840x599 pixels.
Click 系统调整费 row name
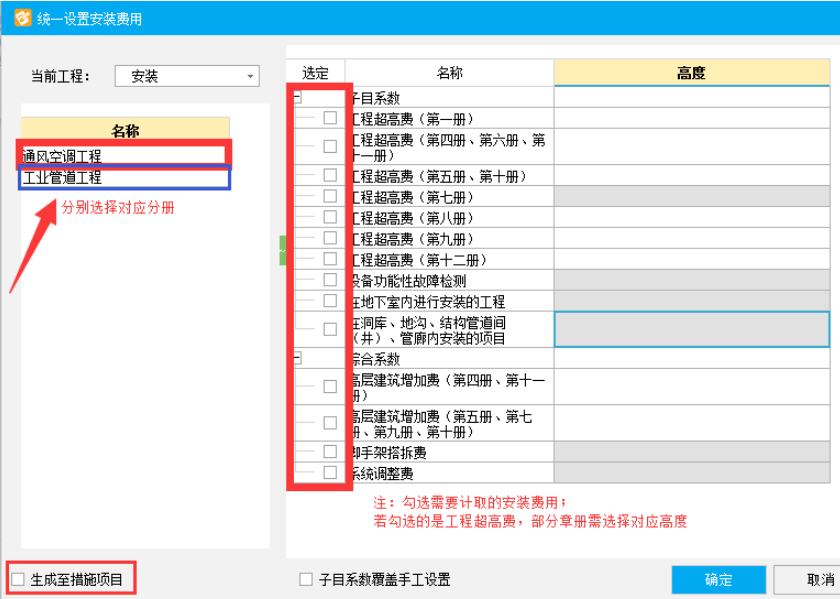point(382,474)
